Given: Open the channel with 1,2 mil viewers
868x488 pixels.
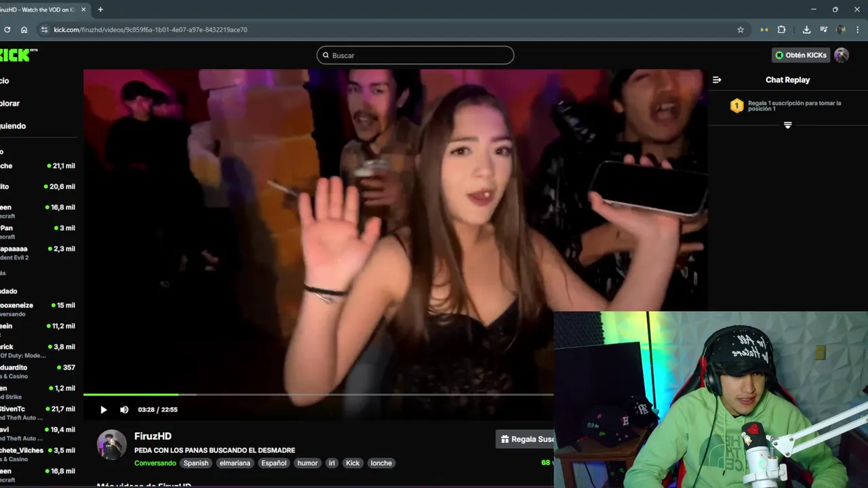Looking at the screenshot, I should [x=38, y=392].
